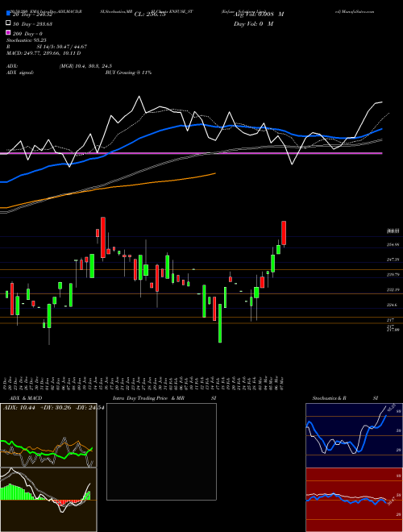Click the 224.6 price axis label
The height and width of the screenshot is (532, 403).
click(x=393, y=305)
